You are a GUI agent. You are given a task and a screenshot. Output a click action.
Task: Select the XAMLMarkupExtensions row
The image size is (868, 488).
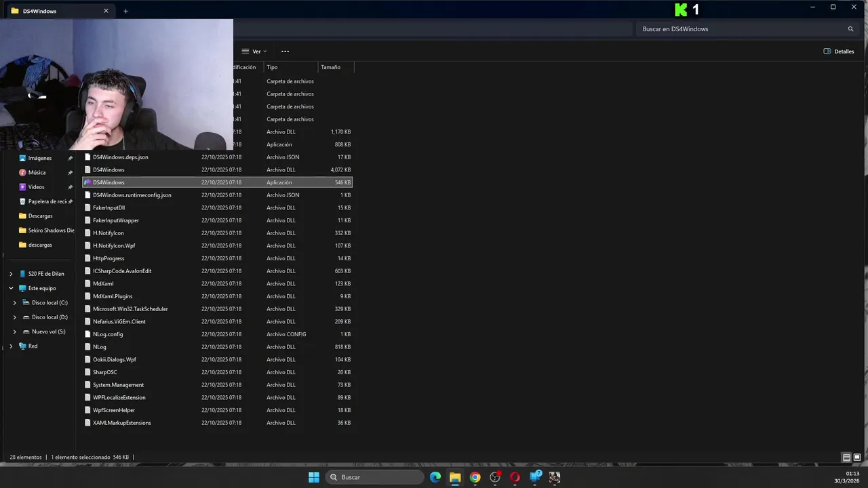[217, 423]
